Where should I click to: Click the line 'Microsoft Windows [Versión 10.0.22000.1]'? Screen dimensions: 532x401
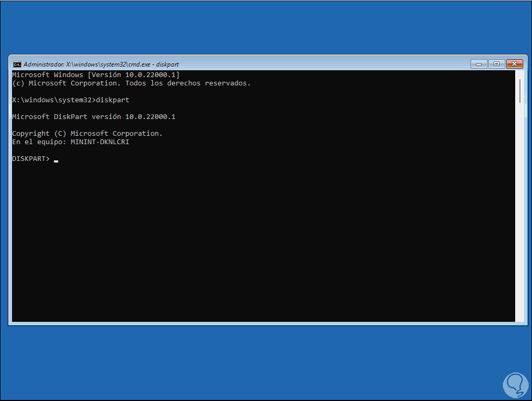coord(96,74)
